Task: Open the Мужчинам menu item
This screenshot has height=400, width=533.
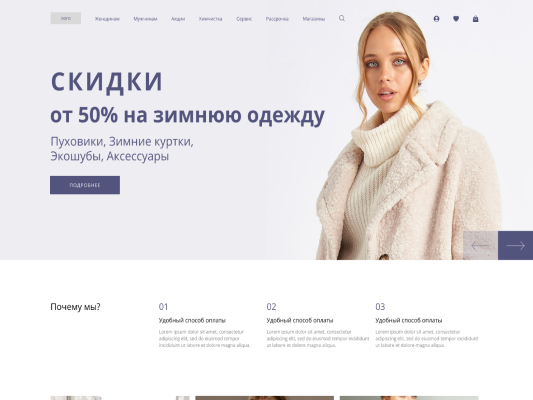Action: (145, 19)
